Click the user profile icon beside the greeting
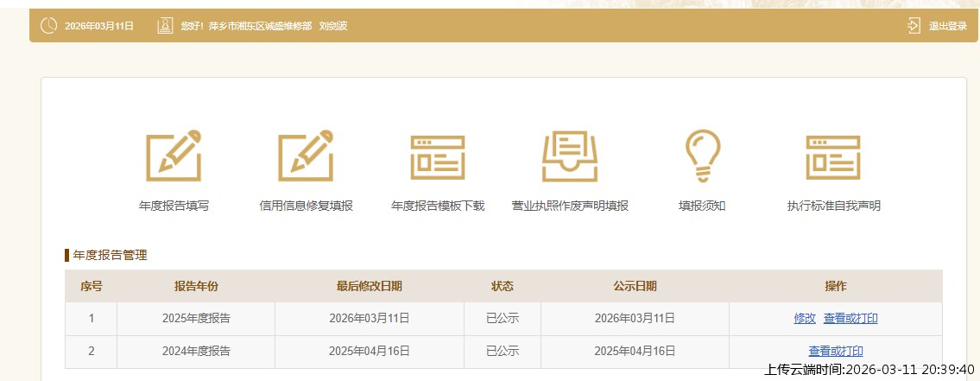 point(165,26)
